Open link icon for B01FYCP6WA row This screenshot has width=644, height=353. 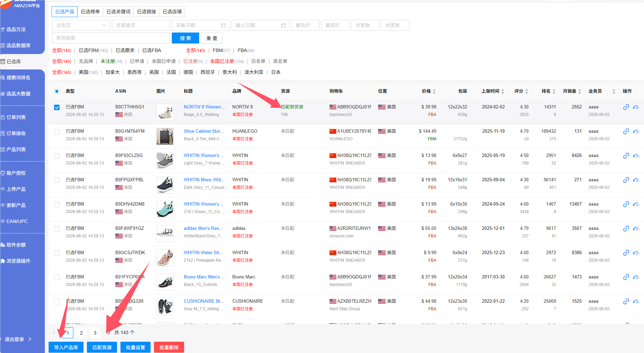[626, 277]
